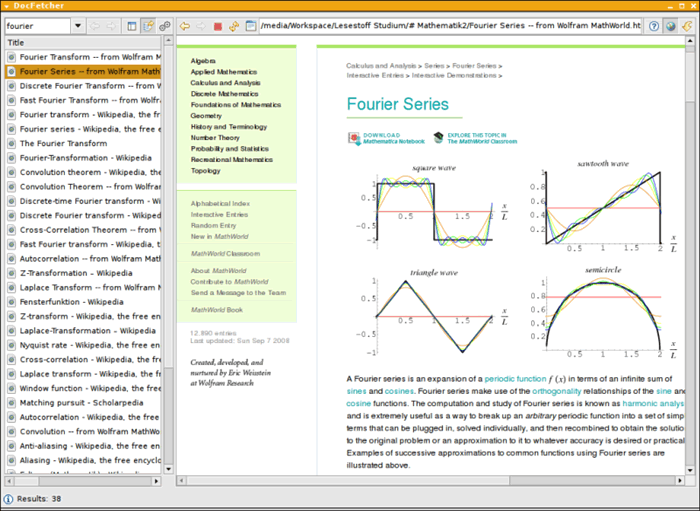Click the info icon in the status bar
The image size is (700, 511).
click(8, 498)
